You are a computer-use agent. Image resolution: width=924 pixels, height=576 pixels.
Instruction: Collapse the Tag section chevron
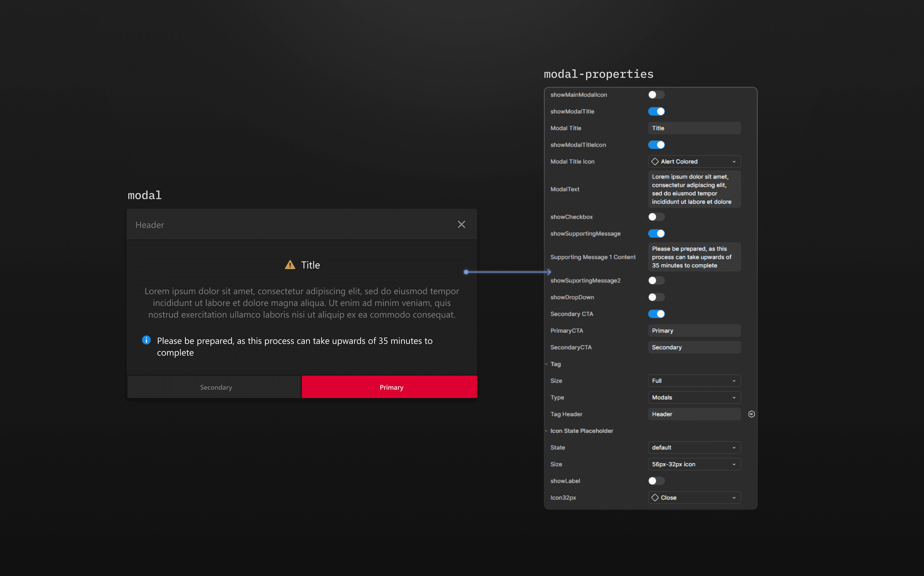click(547, 364)
